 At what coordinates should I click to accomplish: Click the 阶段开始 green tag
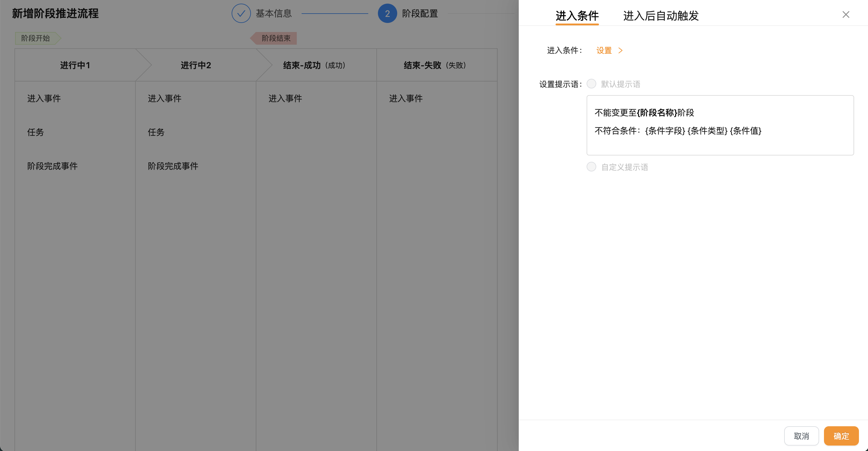(36, 38)
